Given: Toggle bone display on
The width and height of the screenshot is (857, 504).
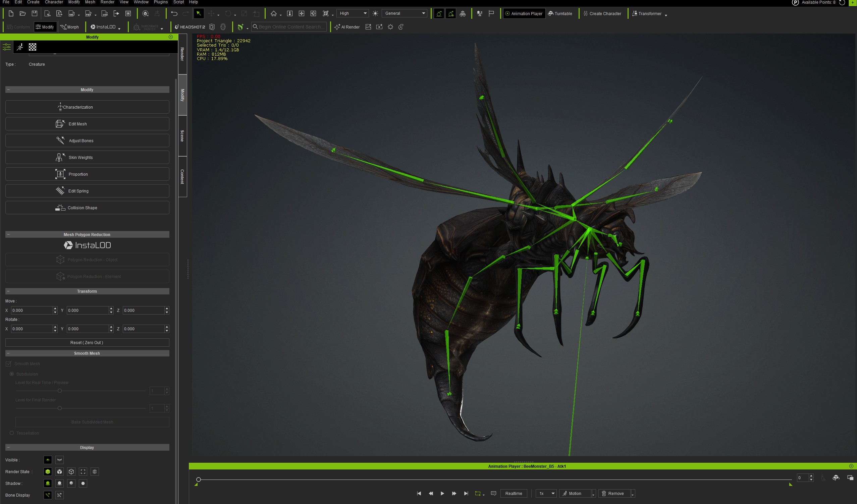Looking at the screenshot, I should (48, 495).
